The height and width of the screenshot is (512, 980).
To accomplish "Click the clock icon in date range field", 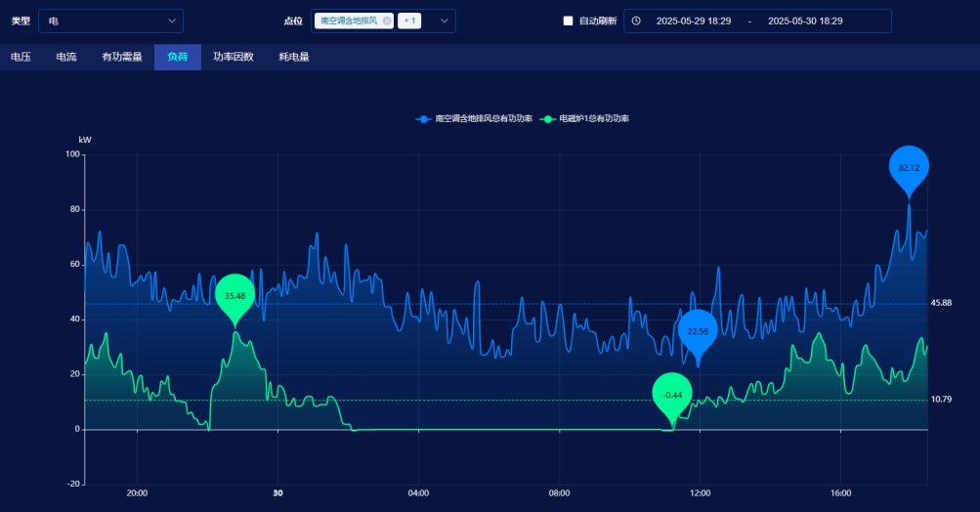I will (x=636, y=21).
